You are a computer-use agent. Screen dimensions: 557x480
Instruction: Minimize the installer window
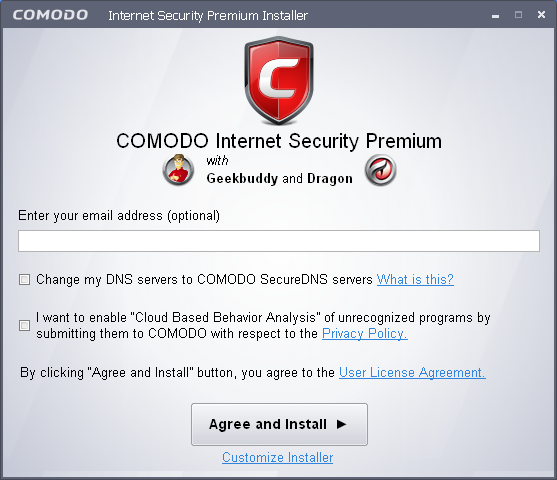[496, 16]
